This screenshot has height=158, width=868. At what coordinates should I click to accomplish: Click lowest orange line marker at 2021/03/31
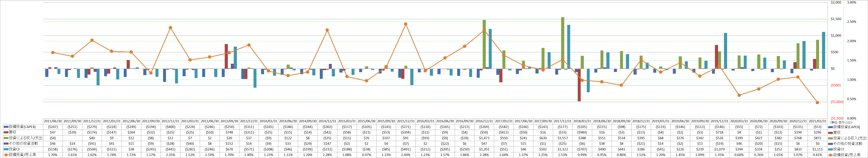(817, 103)
